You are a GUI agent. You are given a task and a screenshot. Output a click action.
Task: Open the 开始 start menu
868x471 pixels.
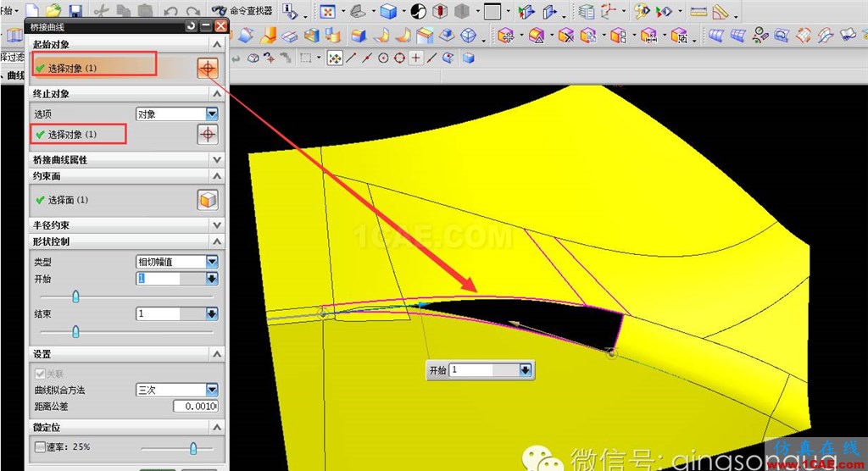[8, 10]
